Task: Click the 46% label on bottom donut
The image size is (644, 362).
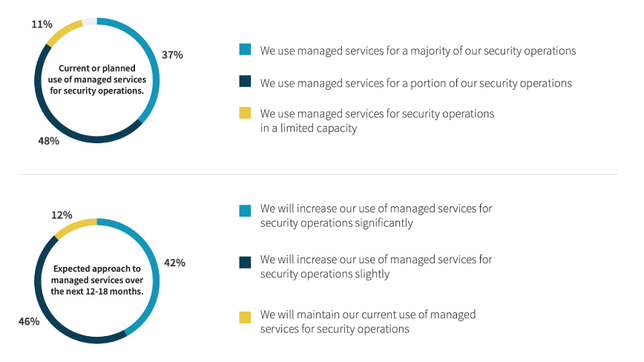Action: tap(29, 322)
